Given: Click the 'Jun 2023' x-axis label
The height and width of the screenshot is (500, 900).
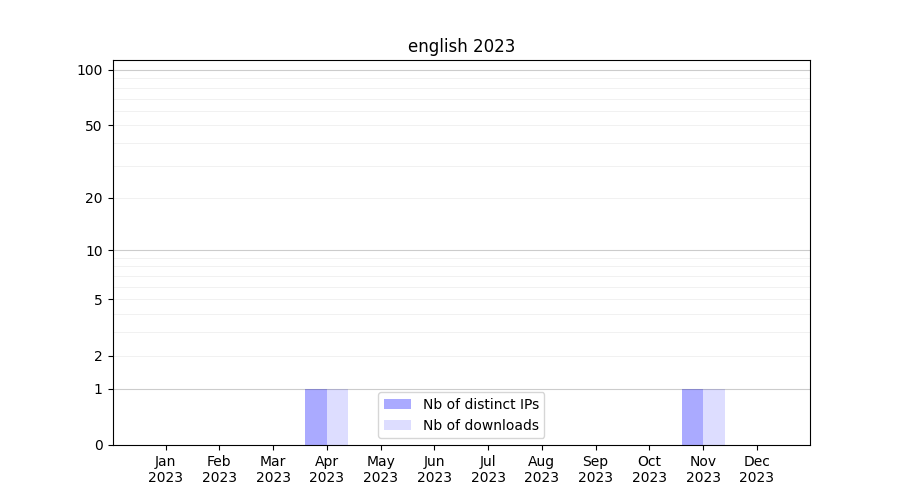Looking at the screenshot, I should (434, 469).
